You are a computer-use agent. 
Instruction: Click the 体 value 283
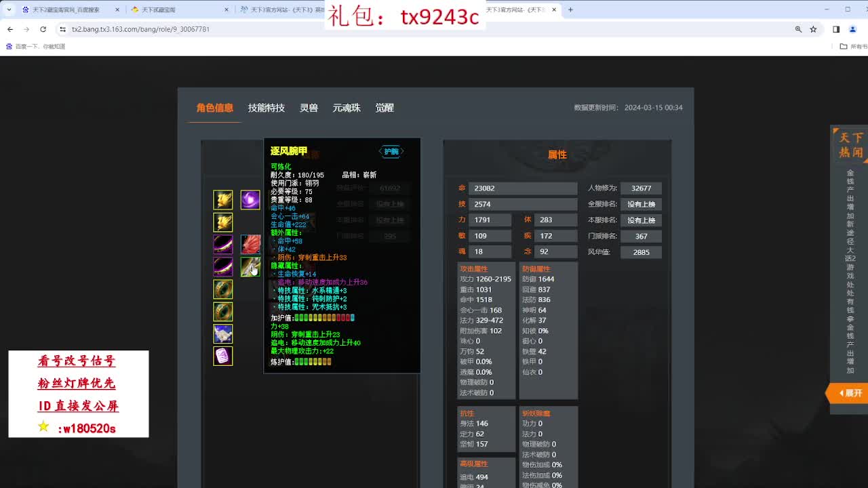click(557, 220)
